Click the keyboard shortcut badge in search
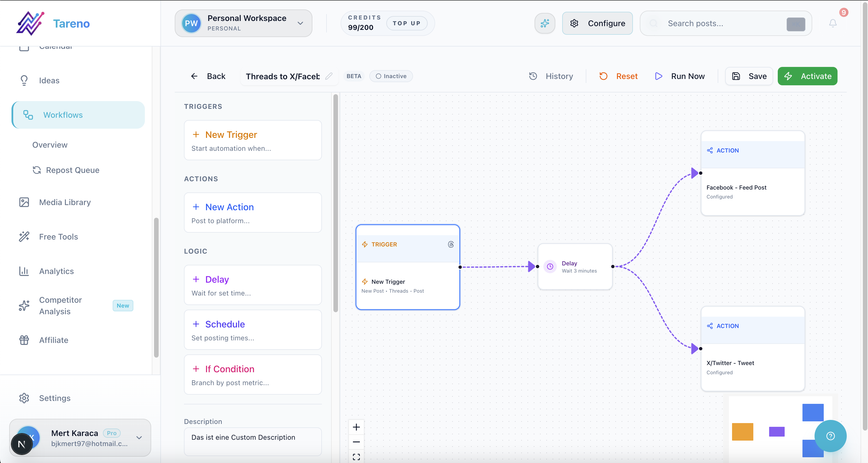Screen dimensions: 868x463 pos(796,24)
